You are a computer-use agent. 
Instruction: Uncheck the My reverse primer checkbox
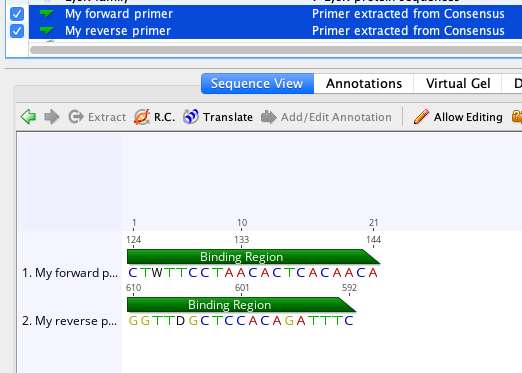(x=17, y=31)
